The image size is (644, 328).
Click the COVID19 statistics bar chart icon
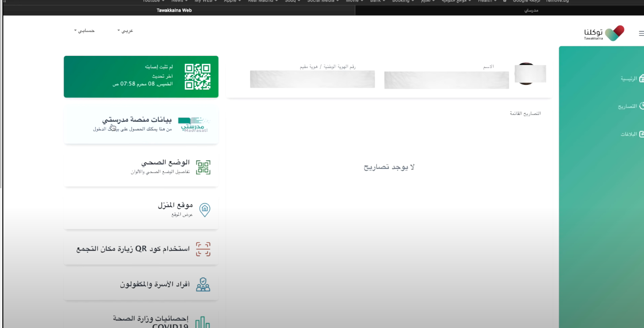pyautogui.click(x=203, y=322)
